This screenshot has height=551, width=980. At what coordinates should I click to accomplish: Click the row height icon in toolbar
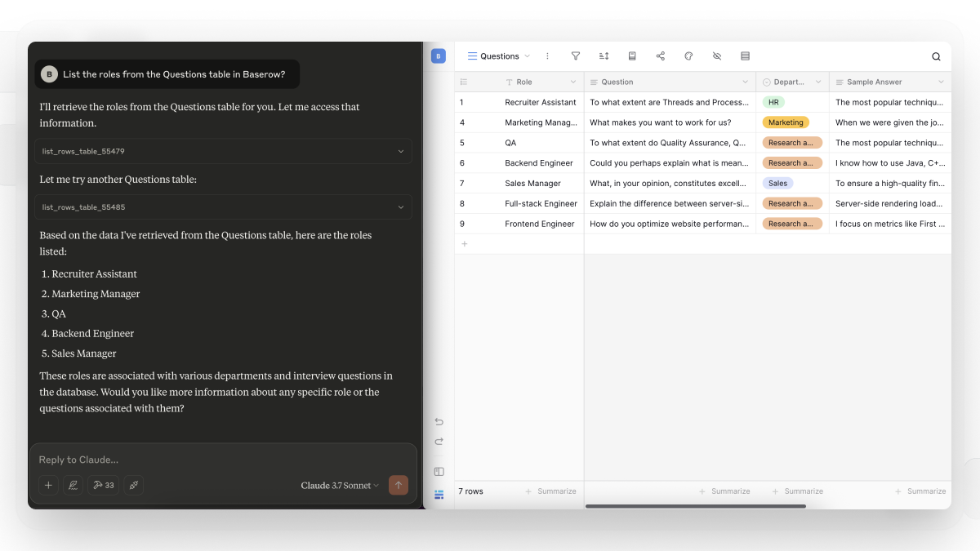click(x=745, y=56)
